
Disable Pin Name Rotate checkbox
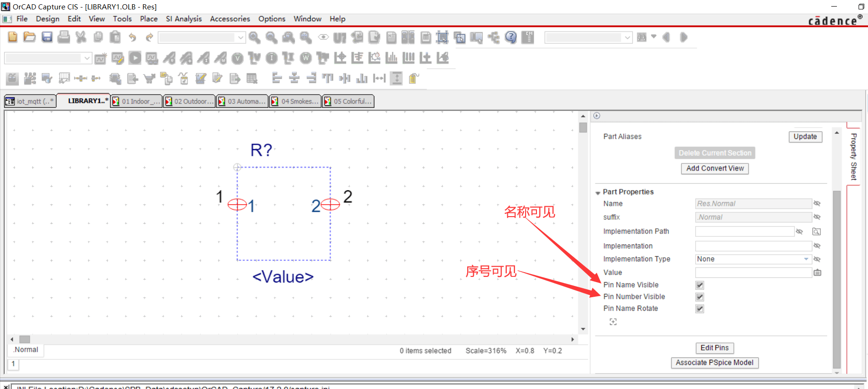699,309
